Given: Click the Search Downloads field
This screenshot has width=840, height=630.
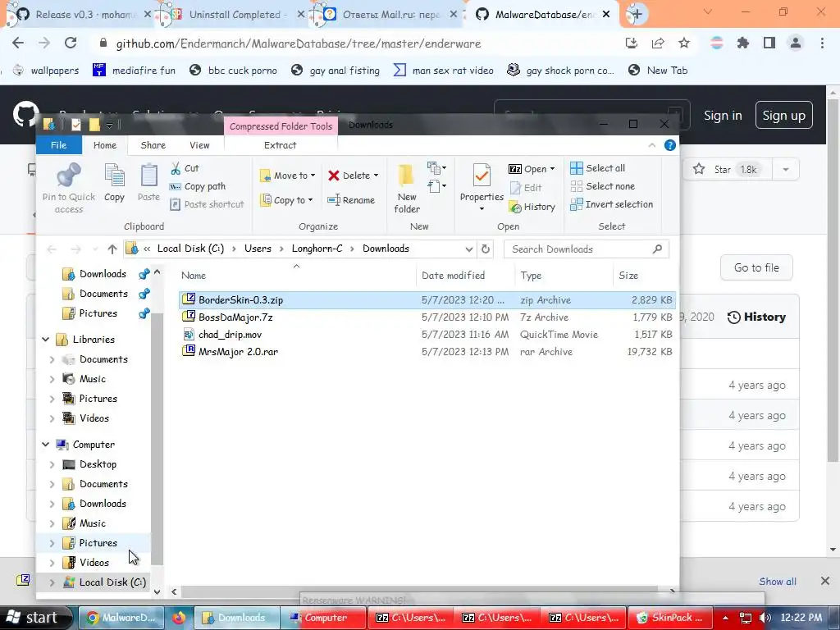Looking at the screenshot, I should coord(586,249).
